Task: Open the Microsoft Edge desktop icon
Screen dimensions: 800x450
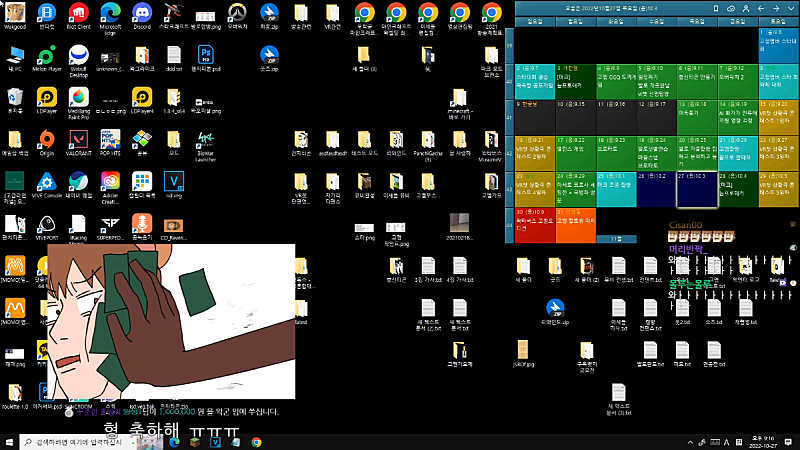Action: [x=110, y=16]
